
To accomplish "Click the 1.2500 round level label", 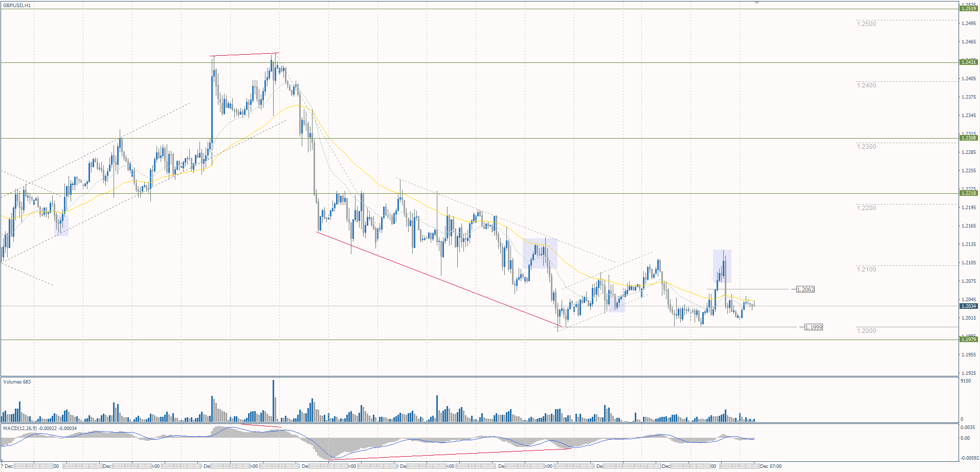I will (x=866, y=24).
